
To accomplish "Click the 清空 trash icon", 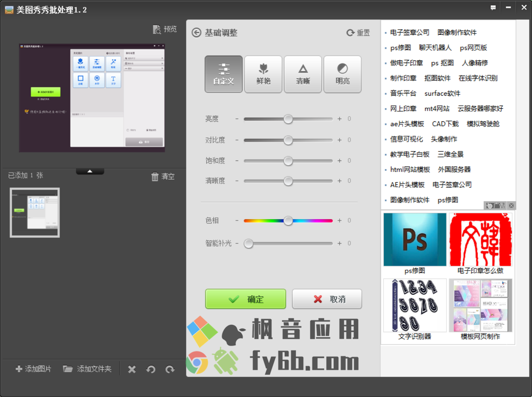I will coord(155,177).
